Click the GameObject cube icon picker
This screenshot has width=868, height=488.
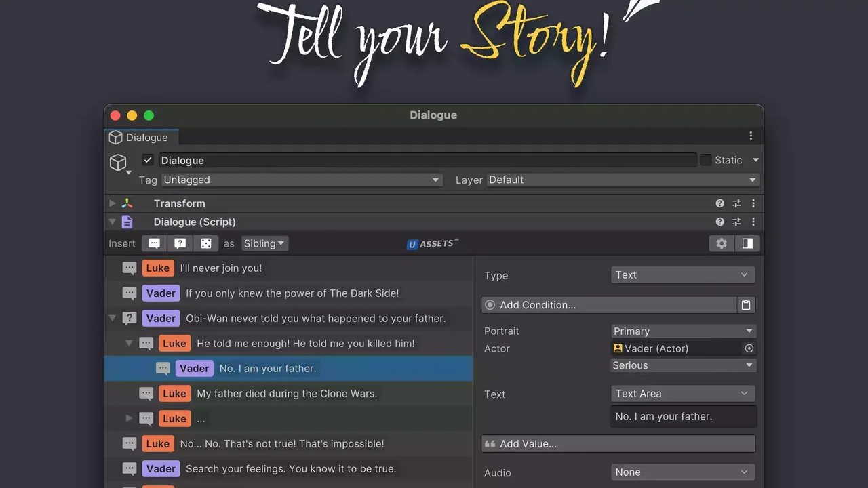(x=119, y=163)
